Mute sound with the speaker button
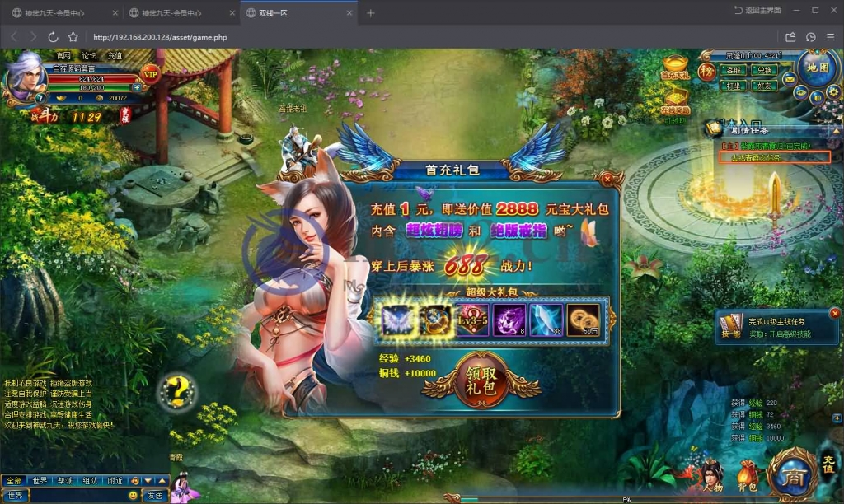 coord(815,98)
